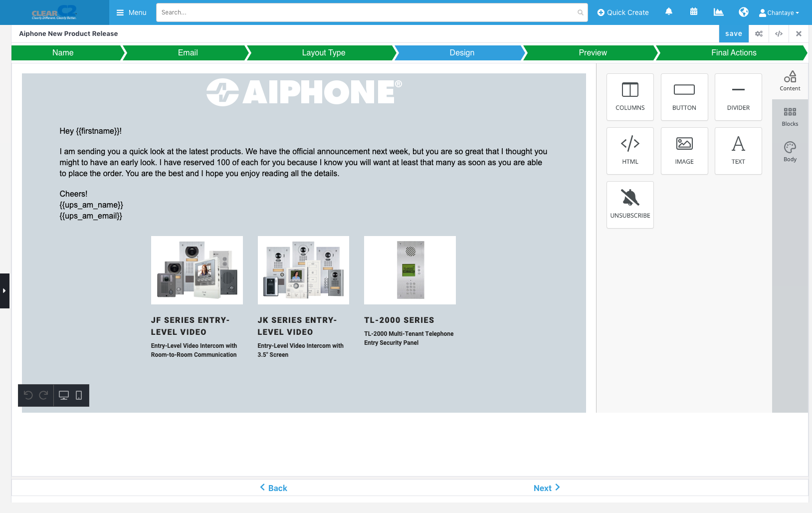The image size is (812, 513).
Task: Redo the last design change
Action: 44,395
